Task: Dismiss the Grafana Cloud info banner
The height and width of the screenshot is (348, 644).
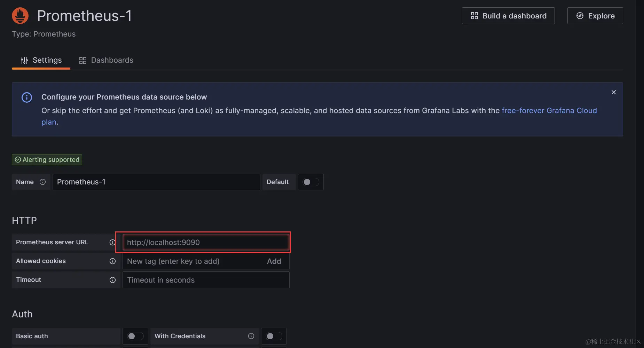Action: pyautogui.click(x=614, y=92)
